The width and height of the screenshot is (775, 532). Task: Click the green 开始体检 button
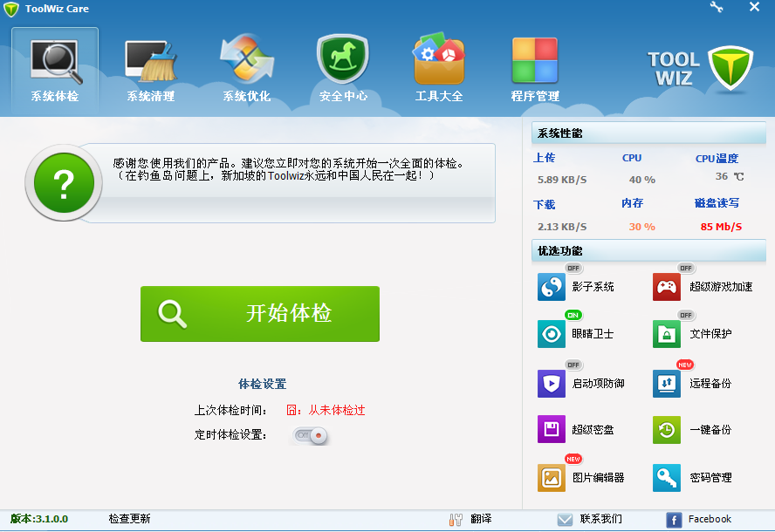tap(260, 314)
